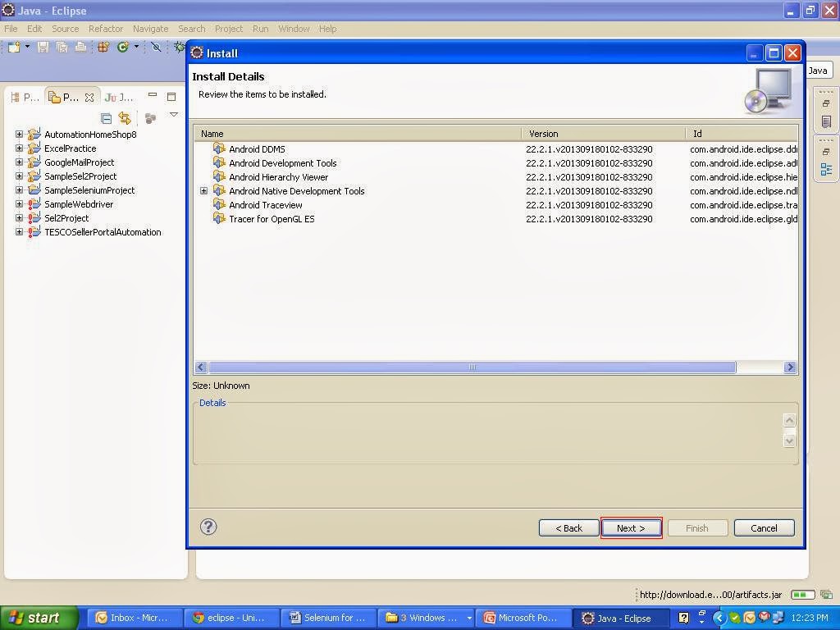The width and height of the screenshot is (840, 630).
Task: Click the Next > button
Action: pyautogui.click(x=631, y=527)
